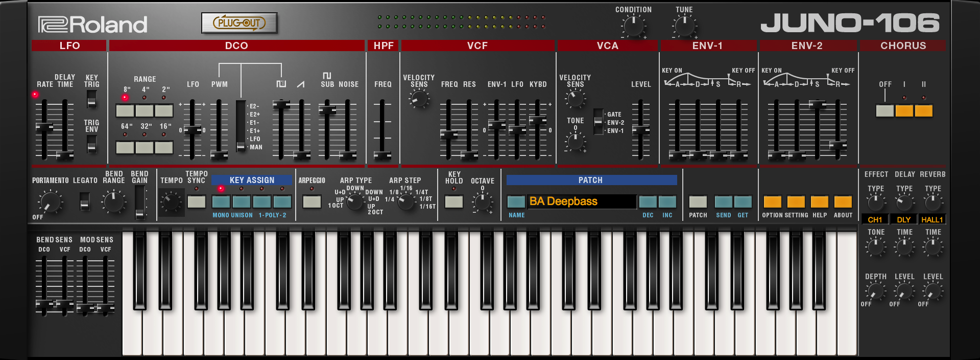The height and width of the screenshot is (360, 980).
Task: Select UNISON key assign mode
Action: tap(242, 201)
